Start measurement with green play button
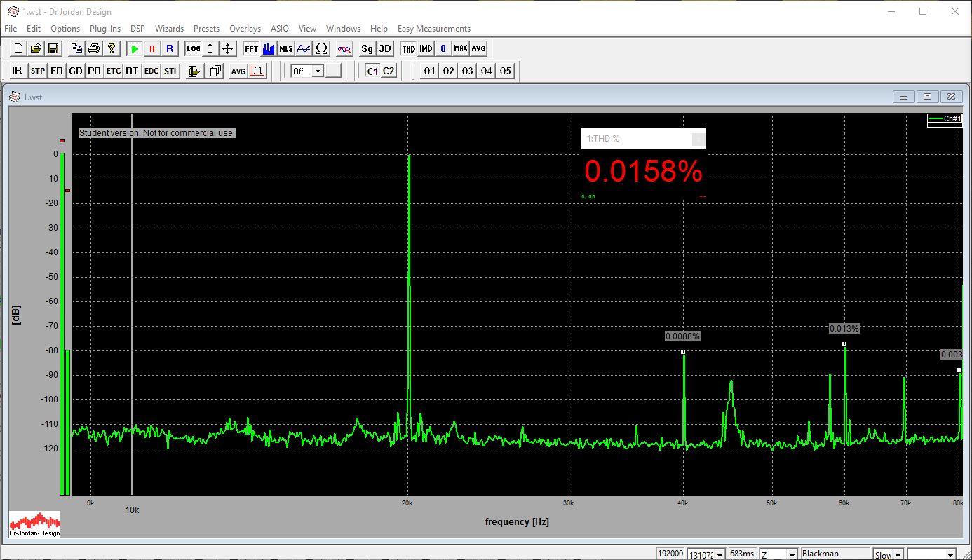 135,48
